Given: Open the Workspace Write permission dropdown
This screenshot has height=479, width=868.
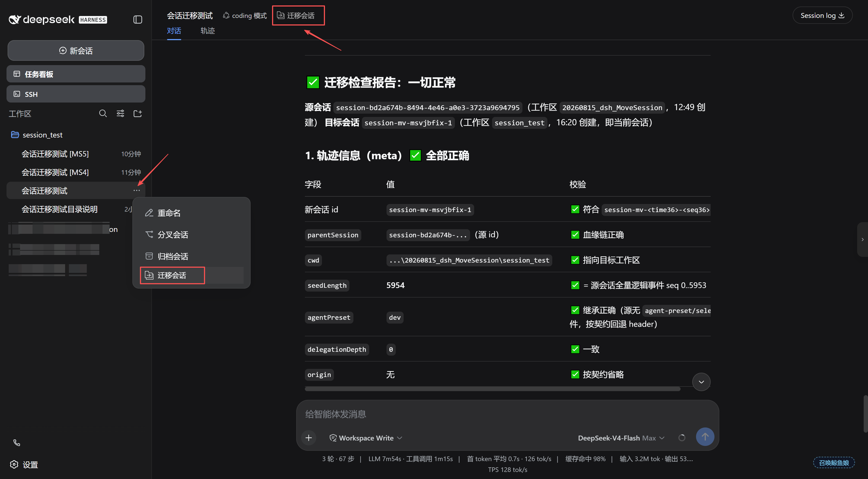Looking at the screenshot, I should 366,438.
